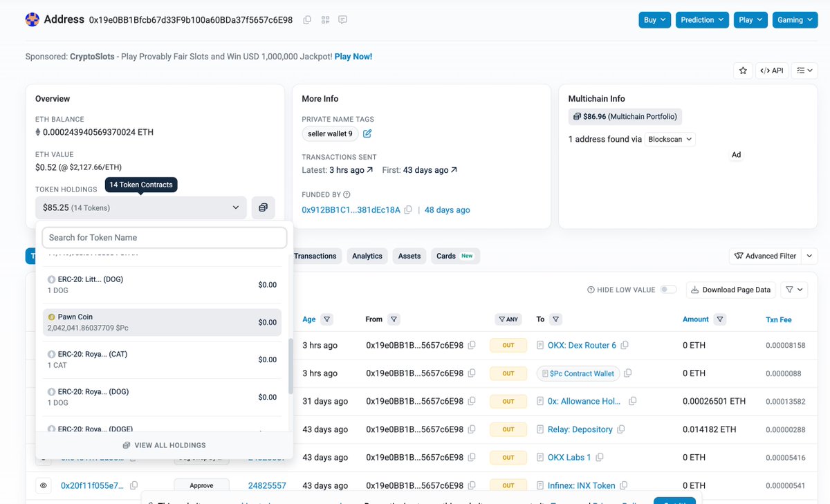This screenshot has width=830, height=504.
Task: Click the Advanced Filter button
Action: pos(766,256)
